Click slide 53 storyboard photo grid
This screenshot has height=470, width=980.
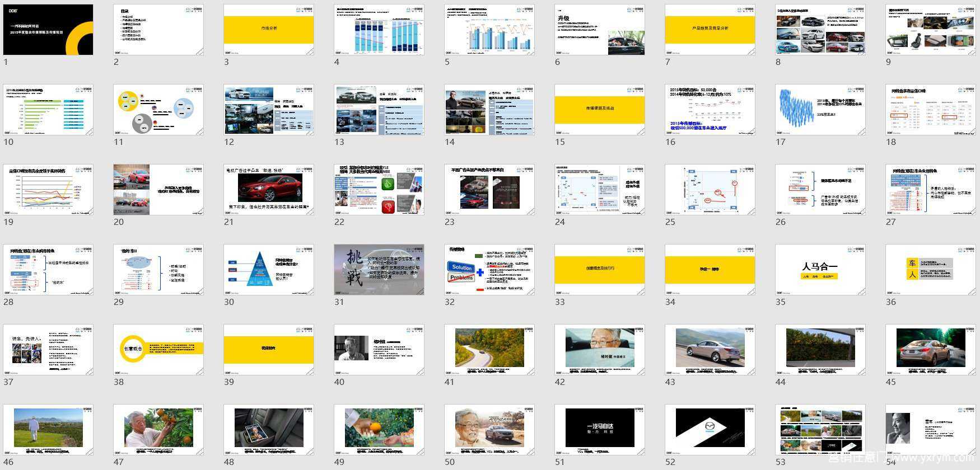(x=820, y=430)
